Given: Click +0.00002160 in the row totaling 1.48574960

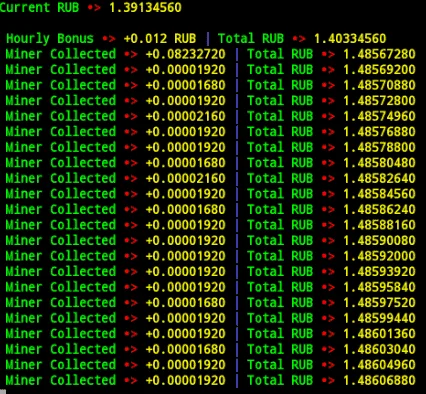Looking at the screenshot, I should [x=186, y=116].
